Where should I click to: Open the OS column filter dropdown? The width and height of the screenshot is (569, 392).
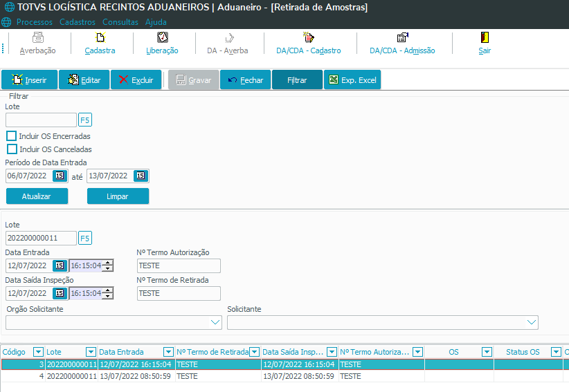coord(487,352)
